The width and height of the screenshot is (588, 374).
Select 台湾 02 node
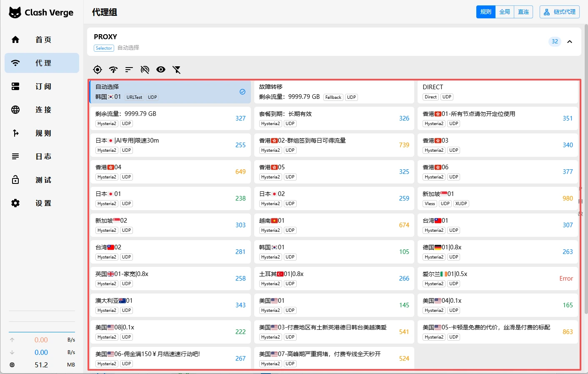tap(170, 252)
